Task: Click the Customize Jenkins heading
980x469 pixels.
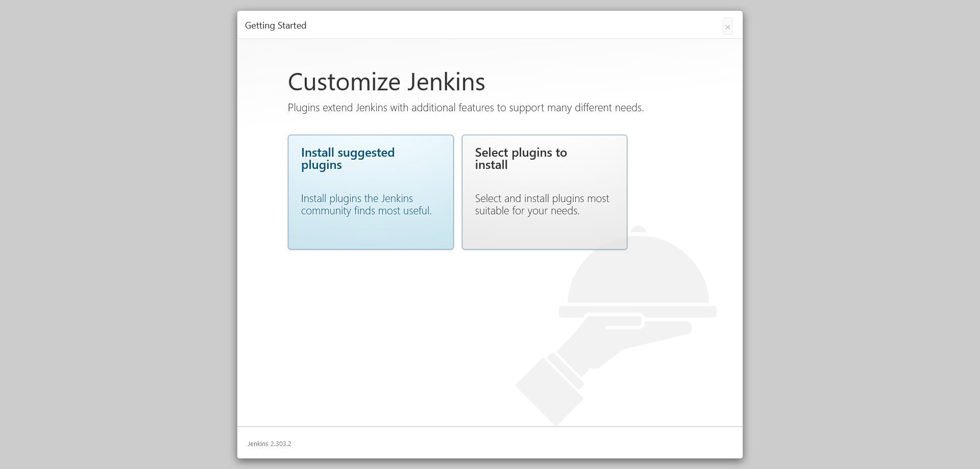Action: [386, 81]
